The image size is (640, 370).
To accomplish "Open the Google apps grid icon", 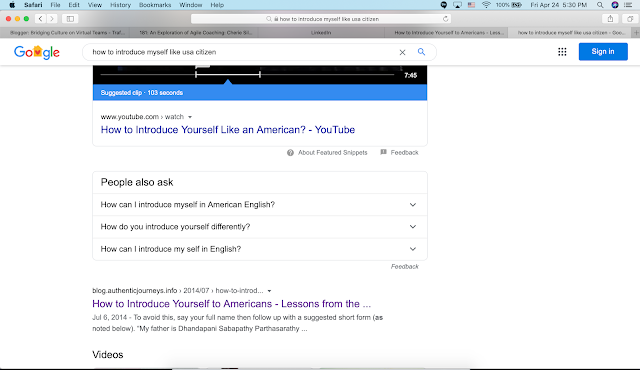I will click(562, 52).
